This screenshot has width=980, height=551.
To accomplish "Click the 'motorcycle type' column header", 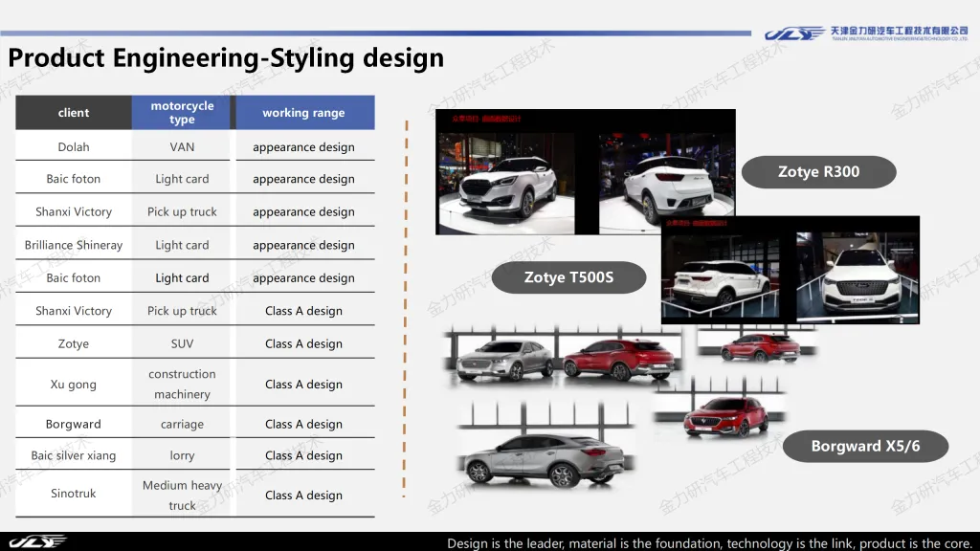I will pos(182,113).
